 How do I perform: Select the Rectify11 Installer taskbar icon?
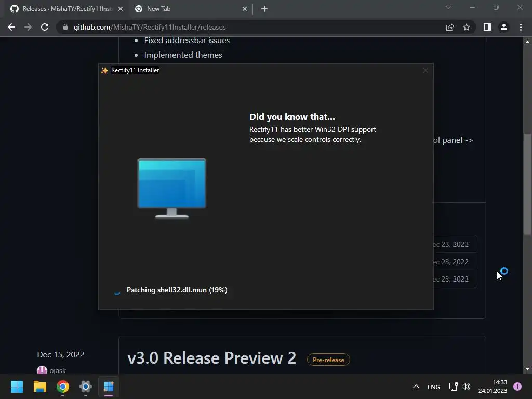(109, 387)
